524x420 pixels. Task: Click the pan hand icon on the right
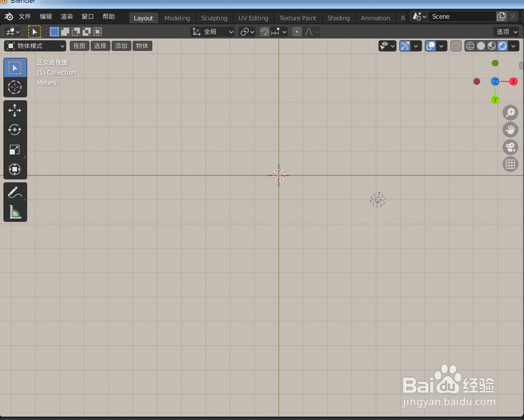pyautogui.click(x=510, y=130)
